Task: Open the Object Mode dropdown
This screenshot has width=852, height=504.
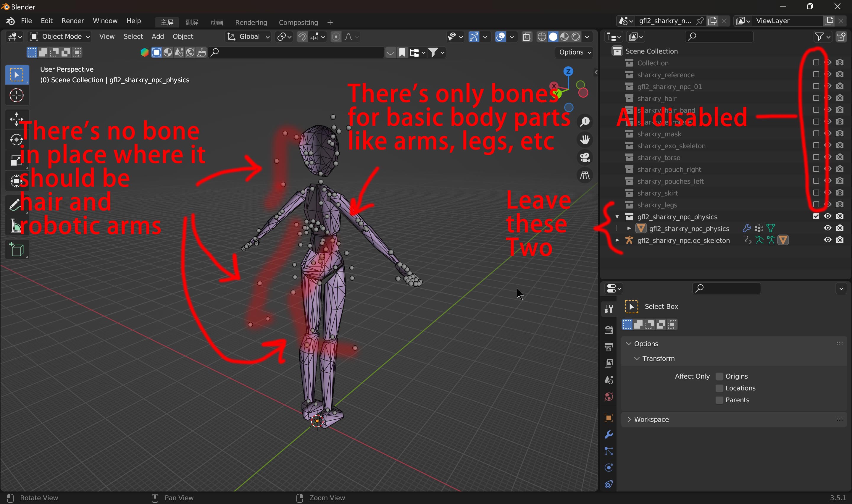Action: coord(60,37)
